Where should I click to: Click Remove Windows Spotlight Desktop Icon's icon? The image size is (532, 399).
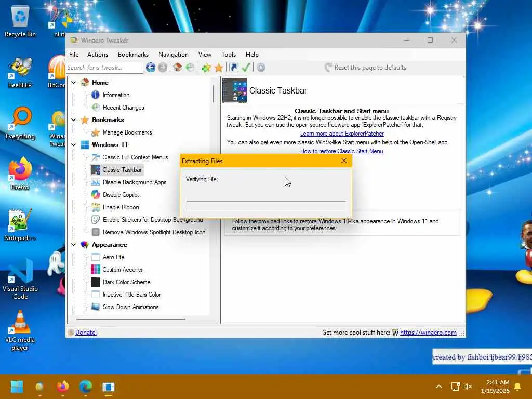click(x=96, y=232)
